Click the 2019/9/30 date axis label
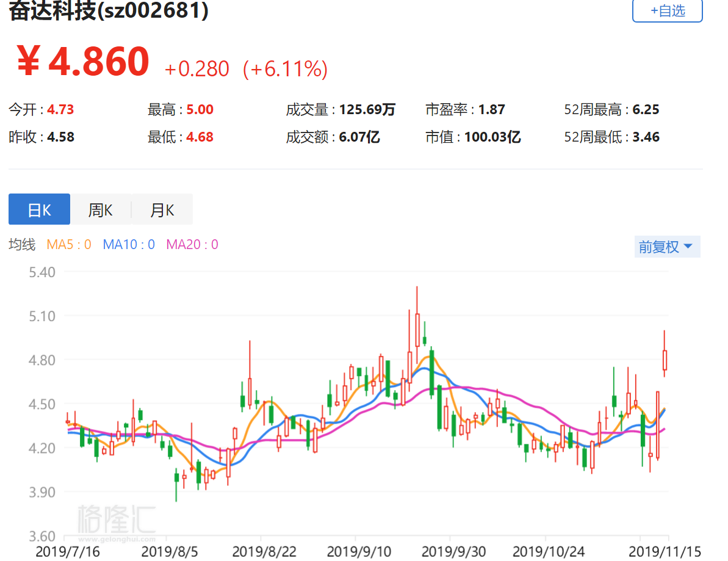Screen dimensions: 728x561 point(453,552)
